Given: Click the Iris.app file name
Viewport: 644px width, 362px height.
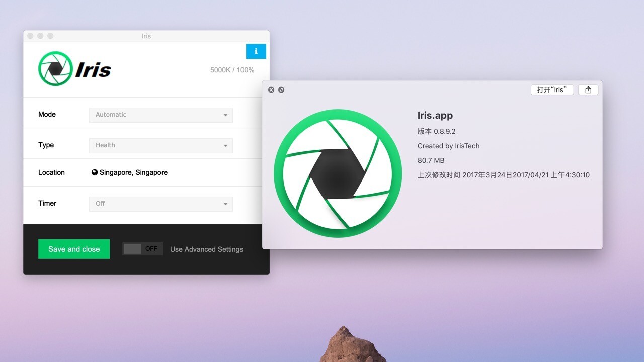Looking at the screenshot, I should click(435, 116).
